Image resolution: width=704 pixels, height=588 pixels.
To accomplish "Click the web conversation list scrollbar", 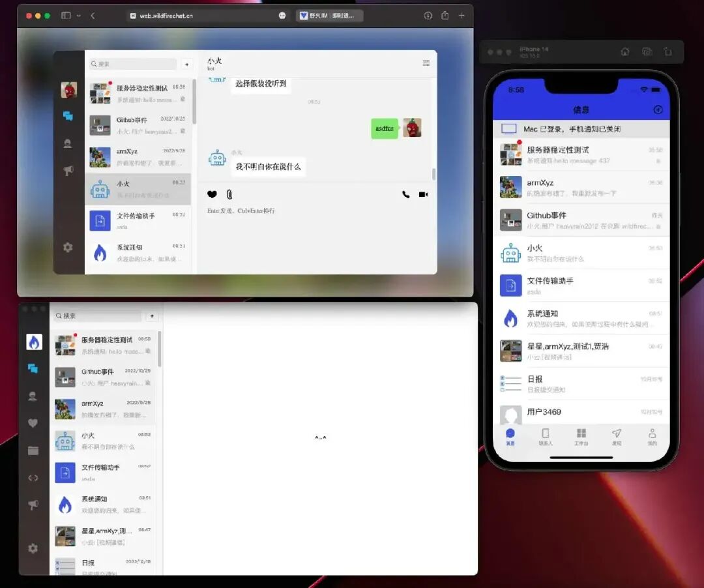I will 194,102.
